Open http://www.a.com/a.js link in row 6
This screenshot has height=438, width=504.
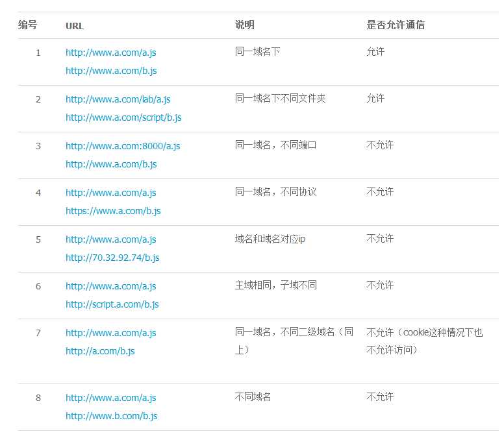click(x=111, y=286)
